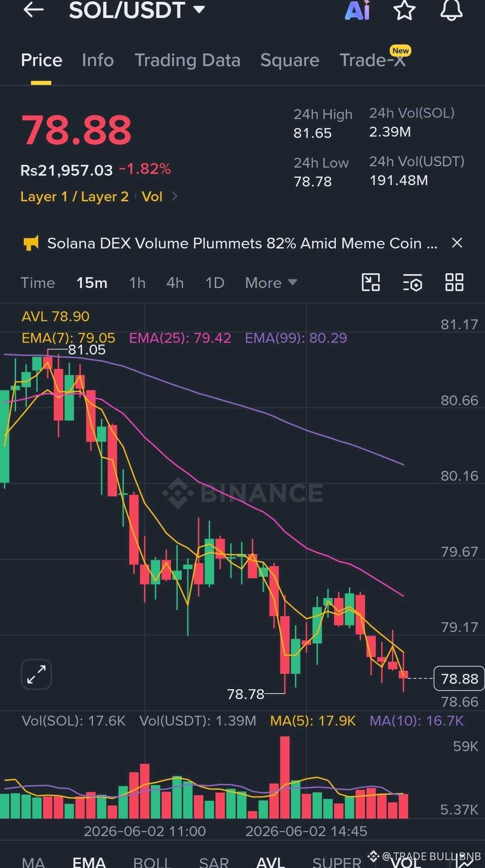Toggle the AVL indicator
The height and width of the screenshot is (868, 485).
click(271, 862)
